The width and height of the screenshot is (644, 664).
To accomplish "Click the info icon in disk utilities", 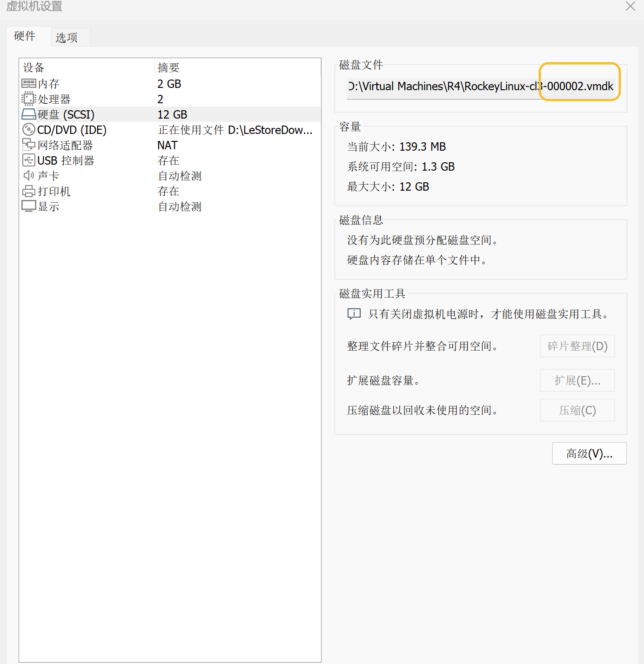I will (x=354, y=314).
